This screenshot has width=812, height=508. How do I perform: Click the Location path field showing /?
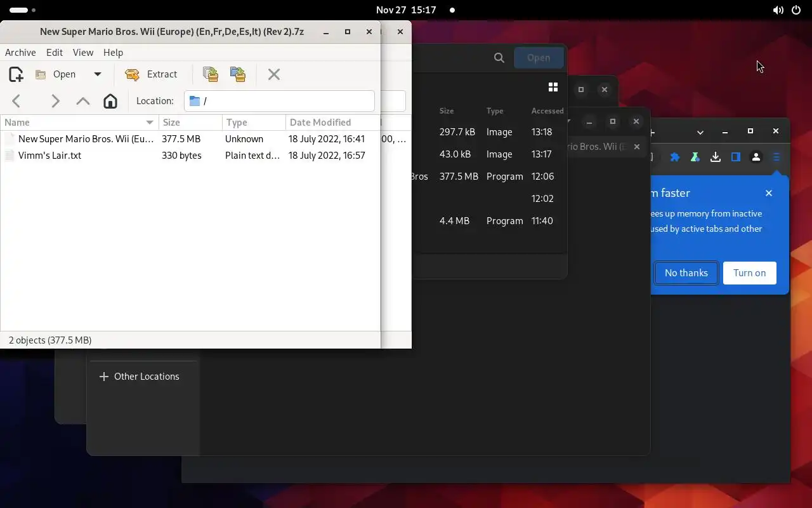click(x=279, y=101)
